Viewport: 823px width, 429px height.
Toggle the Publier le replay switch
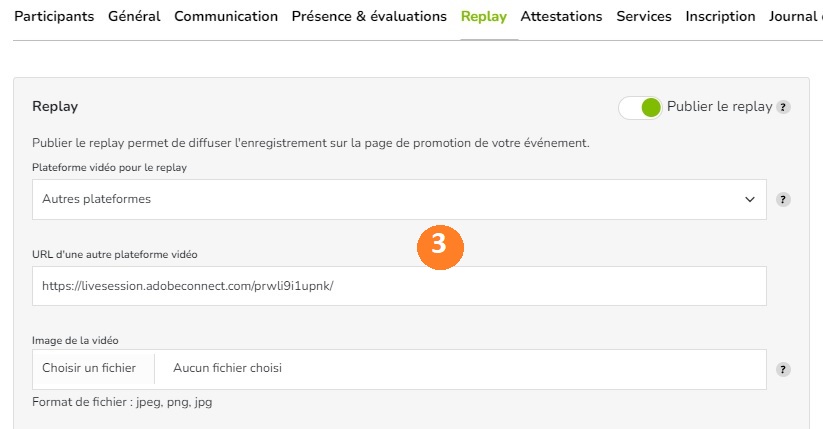point(640,108)
